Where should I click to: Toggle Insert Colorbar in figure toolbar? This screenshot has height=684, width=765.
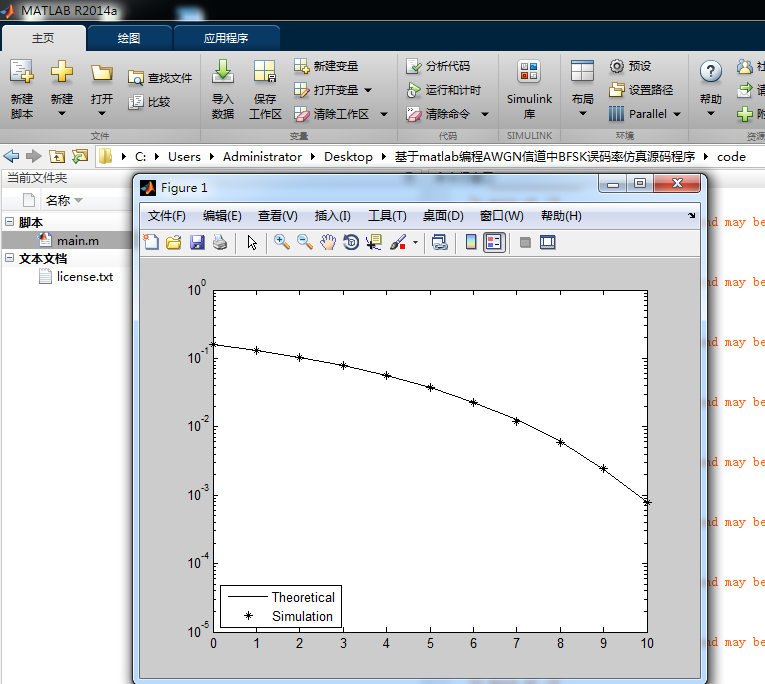(x=471, y=242)
